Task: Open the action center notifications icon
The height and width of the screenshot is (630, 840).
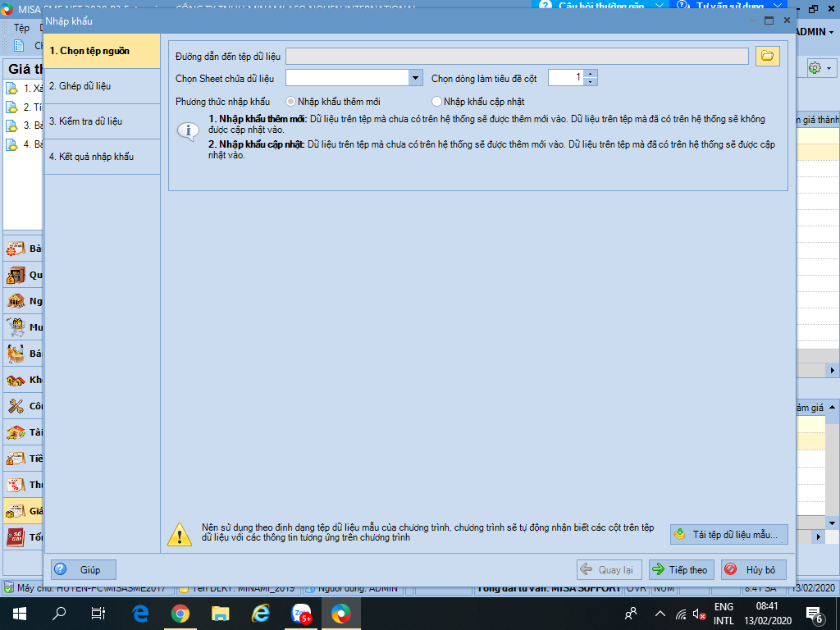Action: tap(815, 614)
